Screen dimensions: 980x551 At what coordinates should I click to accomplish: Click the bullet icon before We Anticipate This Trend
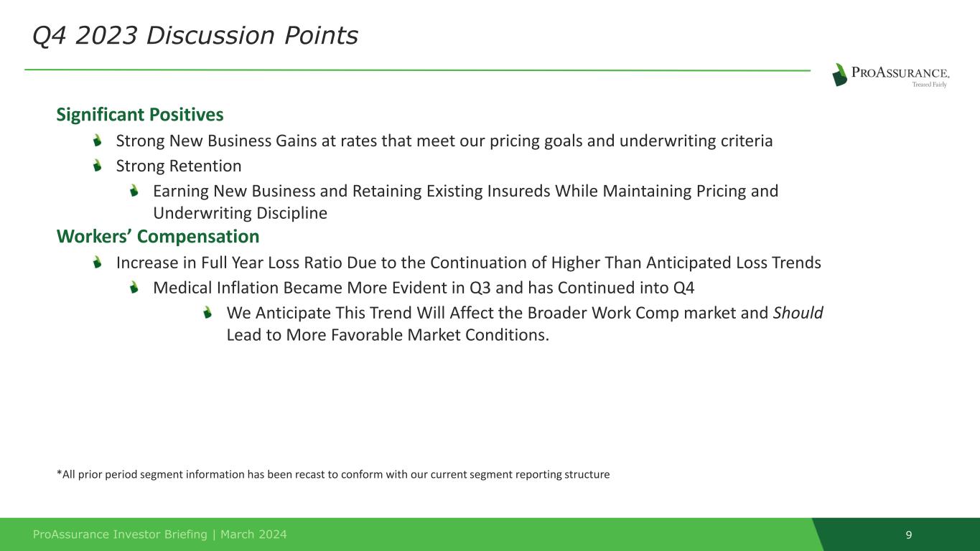coord(207,313)
